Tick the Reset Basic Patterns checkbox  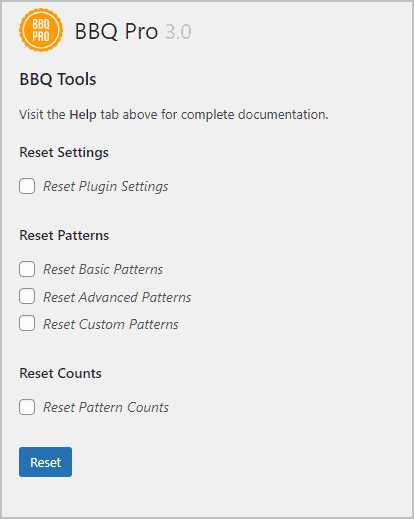(27, 269)
